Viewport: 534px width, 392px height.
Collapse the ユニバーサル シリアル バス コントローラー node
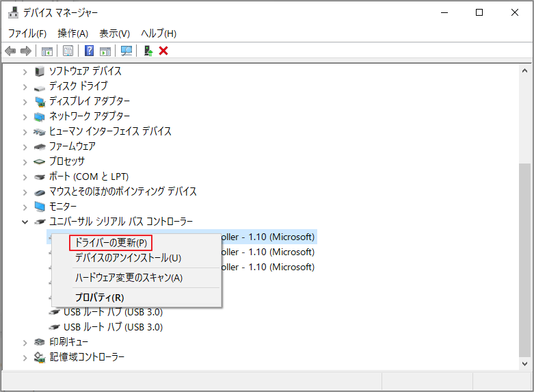point(25,222)
